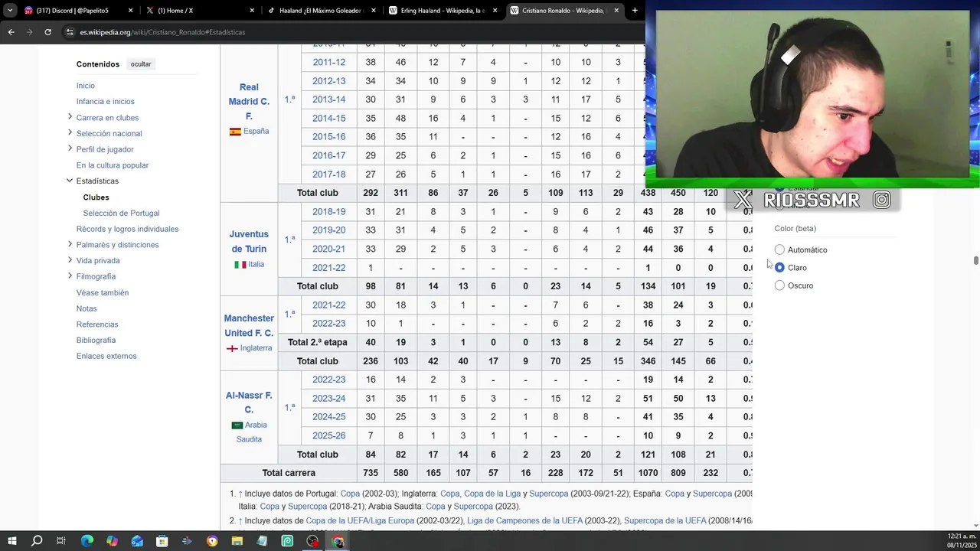
Task: Click the X logo in overlay
Action: 743,200
